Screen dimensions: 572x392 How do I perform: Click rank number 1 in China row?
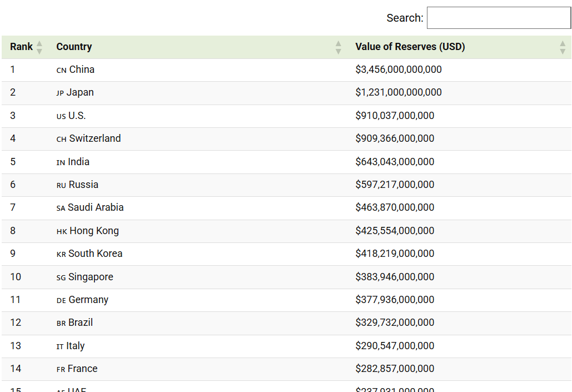coord(13,70)
